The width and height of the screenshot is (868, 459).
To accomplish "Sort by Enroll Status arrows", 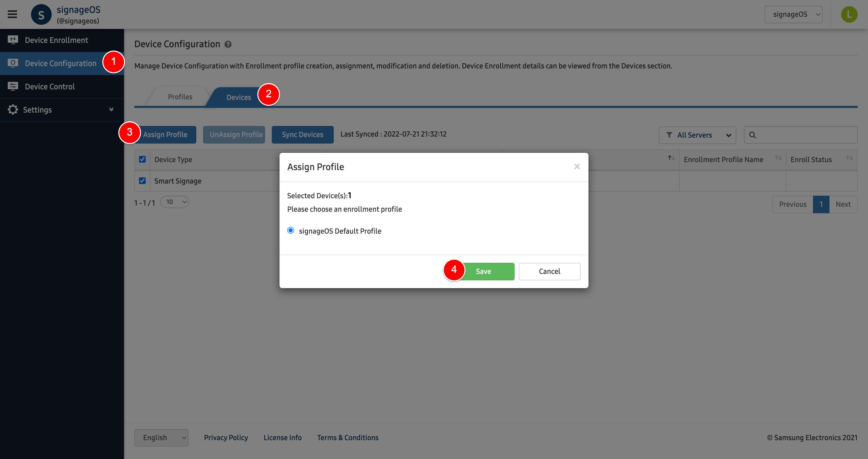I will [849, 158].
